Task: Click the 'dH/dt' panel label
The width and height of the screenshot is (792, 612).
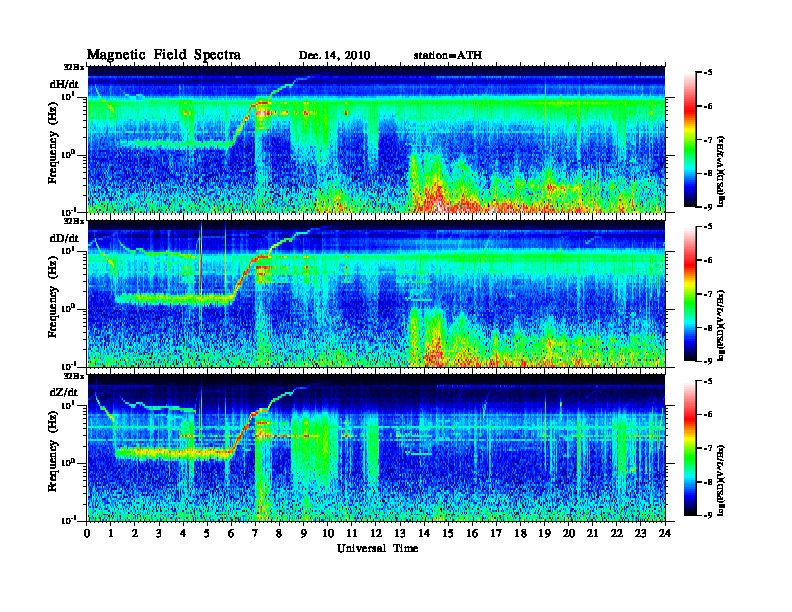Action: pyautogui.click(x=64, y=84)
